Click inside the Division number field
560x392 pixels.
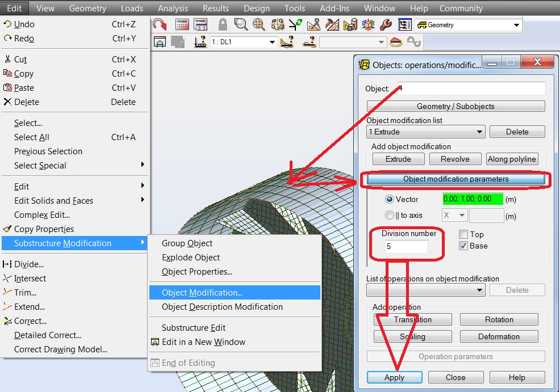tap(407, 246)
